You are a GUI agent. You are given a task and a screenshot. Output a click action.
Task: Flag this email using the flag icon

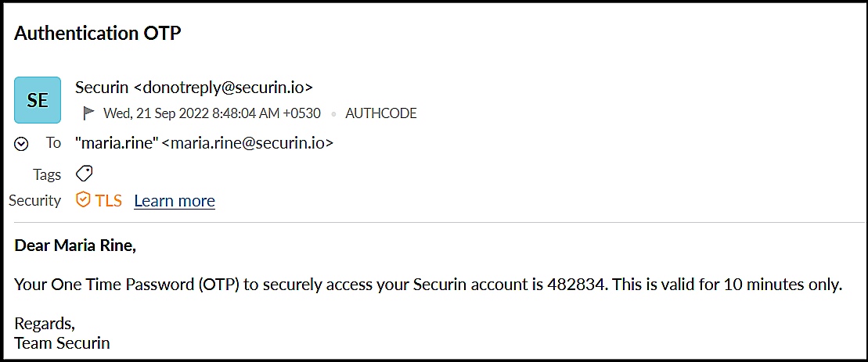[x=89, y=113]
